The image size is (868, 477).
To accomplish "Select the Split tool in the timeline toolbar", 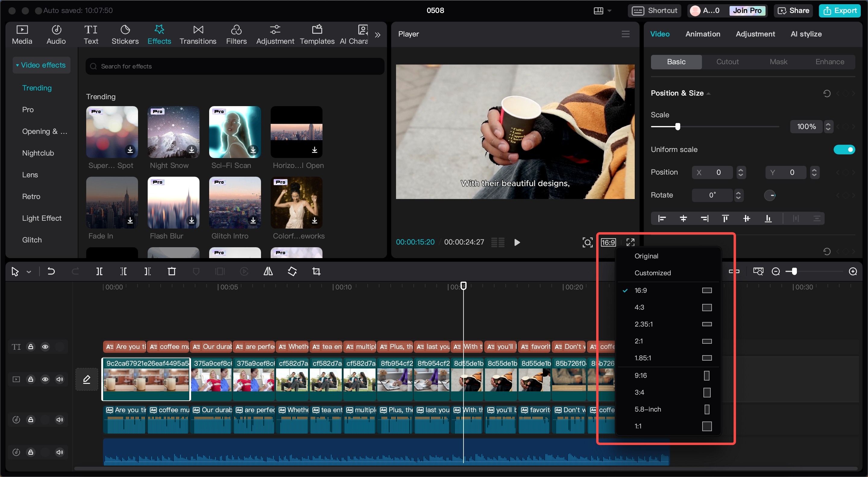I will tap(99, 271).
